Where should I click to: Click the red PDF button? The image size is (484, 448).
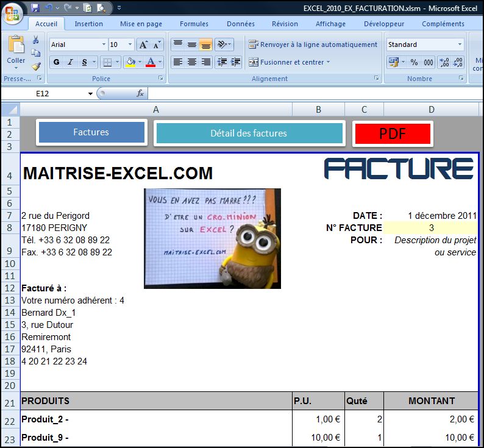pos(393,133)
